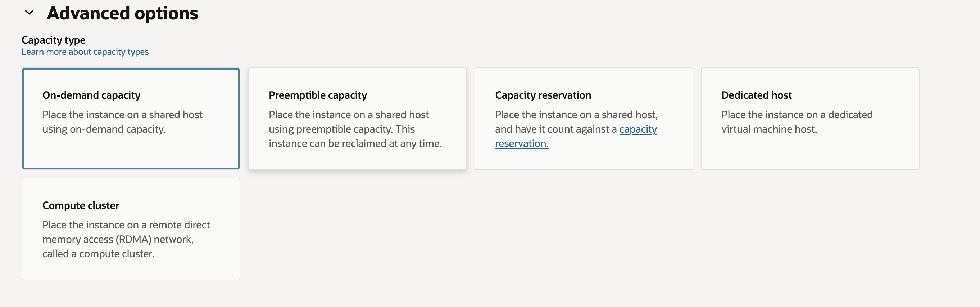Click the 'Preemptible capacity' title text

pos(318,95)
